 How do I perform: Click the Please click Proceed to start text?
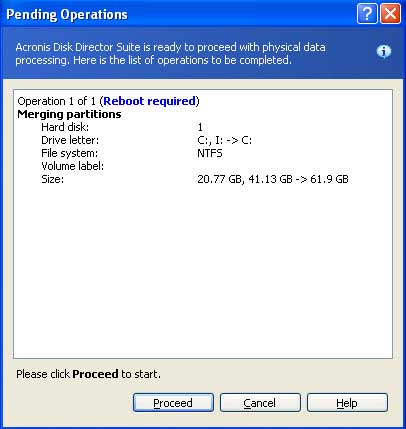(x=88, y=374)
